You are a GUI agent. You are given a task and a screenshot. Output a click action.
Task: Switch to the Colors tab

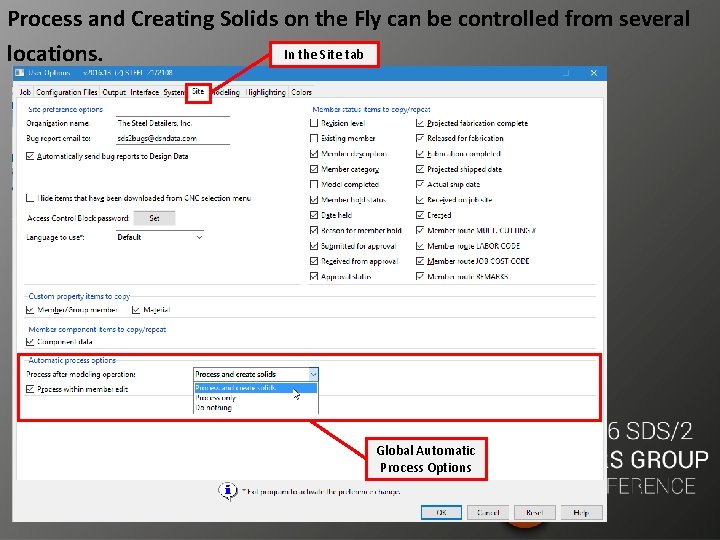point(301,92)
